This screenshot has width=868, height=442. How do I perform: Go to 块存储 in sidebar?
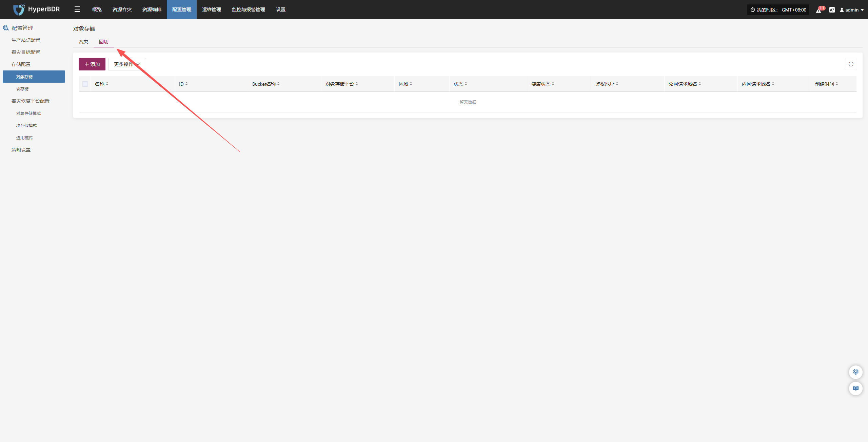tap(22, 89)
